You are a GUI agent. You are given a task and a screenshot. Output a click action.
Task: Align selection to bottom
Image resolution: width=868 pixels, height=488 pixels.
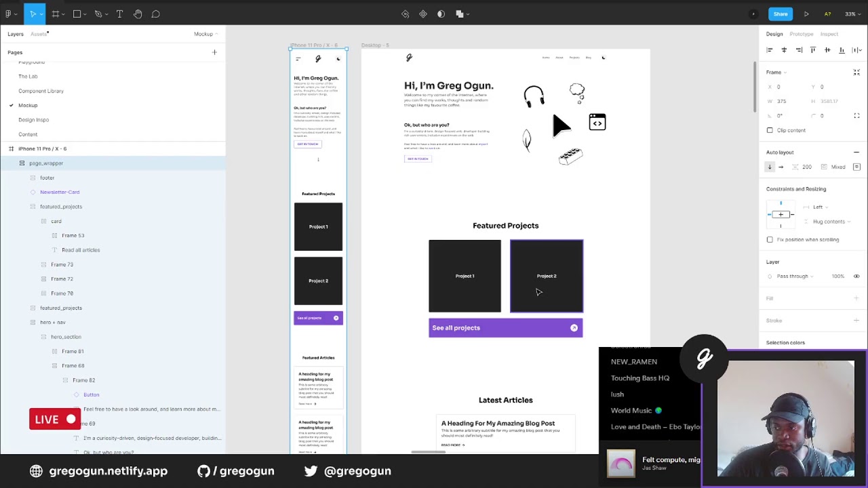pos(842,49)
